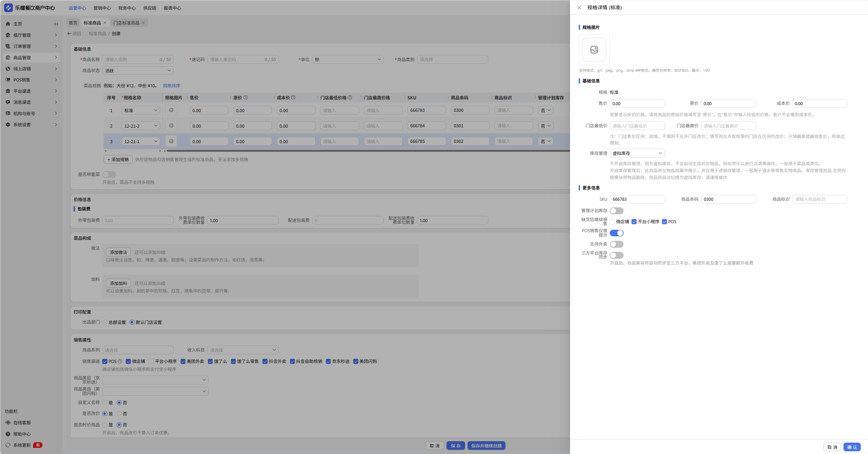Toggle the 管理计划库存 switch
The image size is (868, 454).
tap(616, 211)
